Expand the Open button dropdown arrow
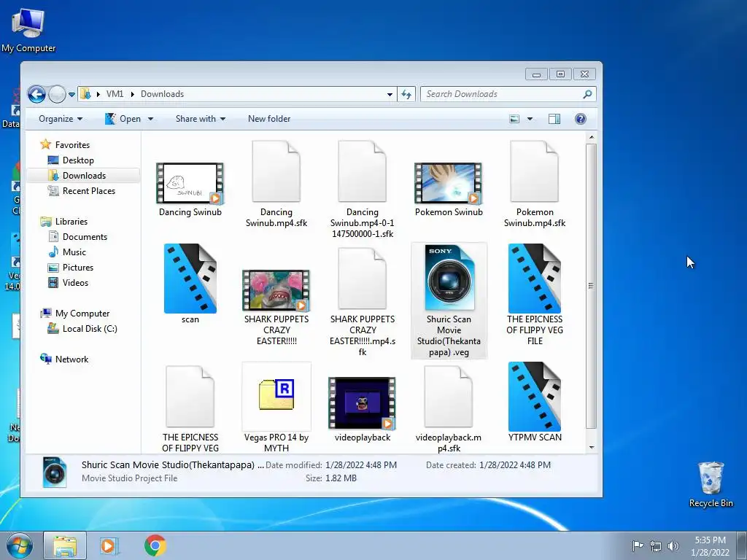Screen dimensions: 747x560 point(150,119)
